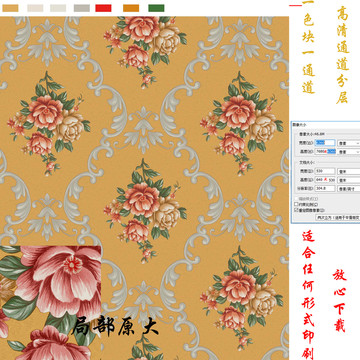This screenshot has width=360, height=360.
Task: Open the resample method dropdown at dialog bottom
Action: click(338, 217)
